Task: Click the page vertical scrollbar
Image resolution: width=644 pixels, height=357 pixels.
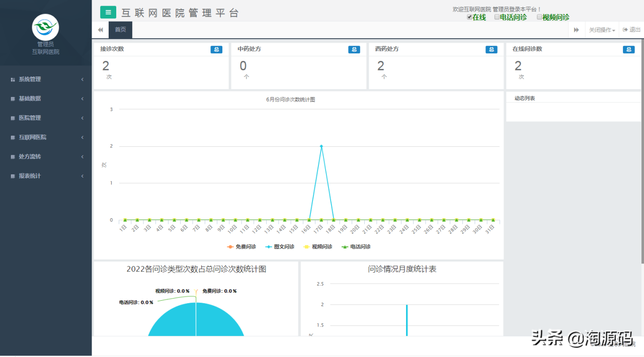Action: [642, 151]
